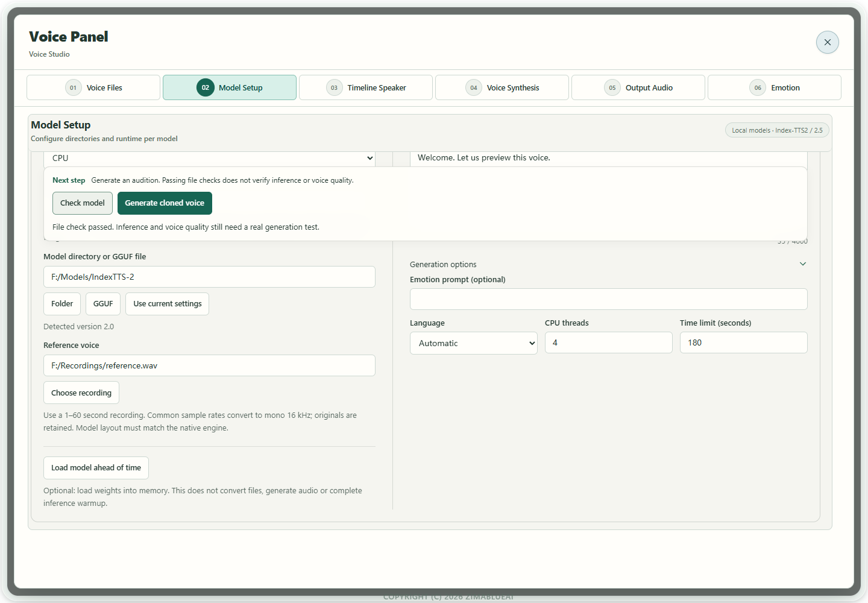Image resolution: width=868 pixels, height=603 pixels.
Task: Click the 'Next step' label
Action: coord(69,180)
